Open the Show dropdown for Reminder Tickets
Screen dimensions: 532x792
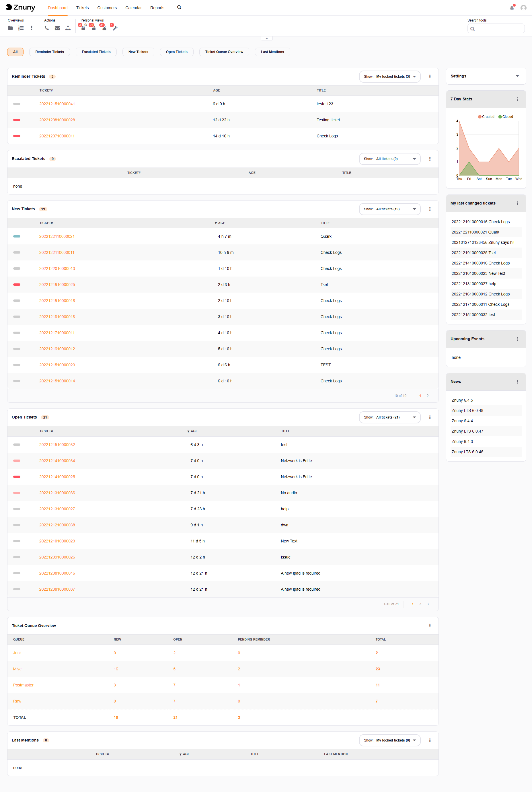(389, 76)
